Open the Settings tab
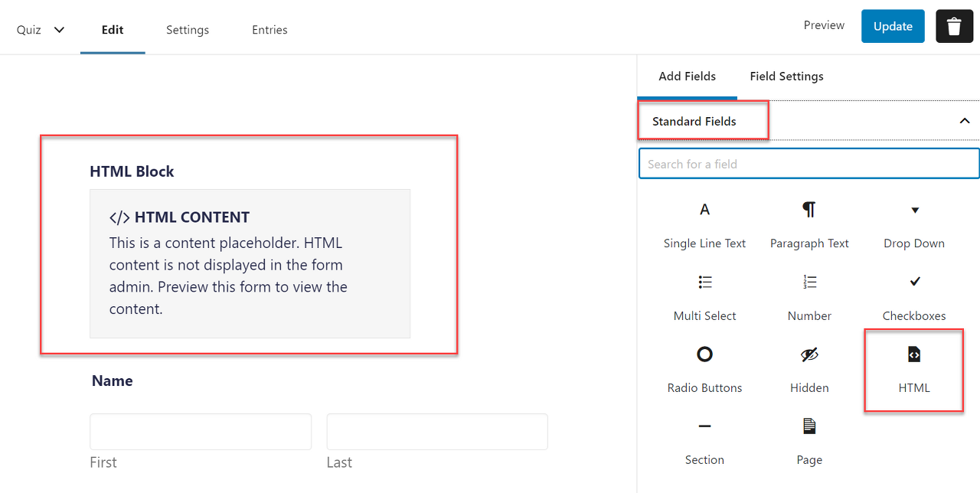Screen dimensions: 980x493 click(x=188, y=30)
